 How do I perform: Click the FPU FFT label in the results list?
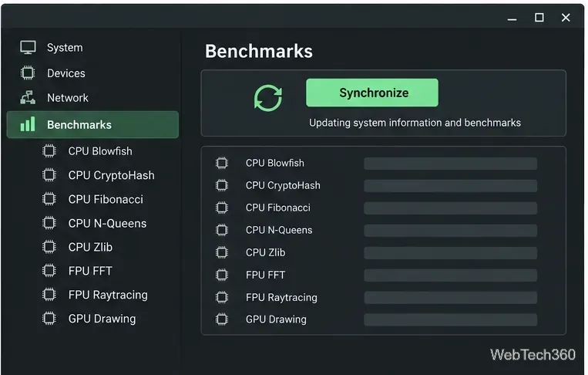click(x=266, y=275)
